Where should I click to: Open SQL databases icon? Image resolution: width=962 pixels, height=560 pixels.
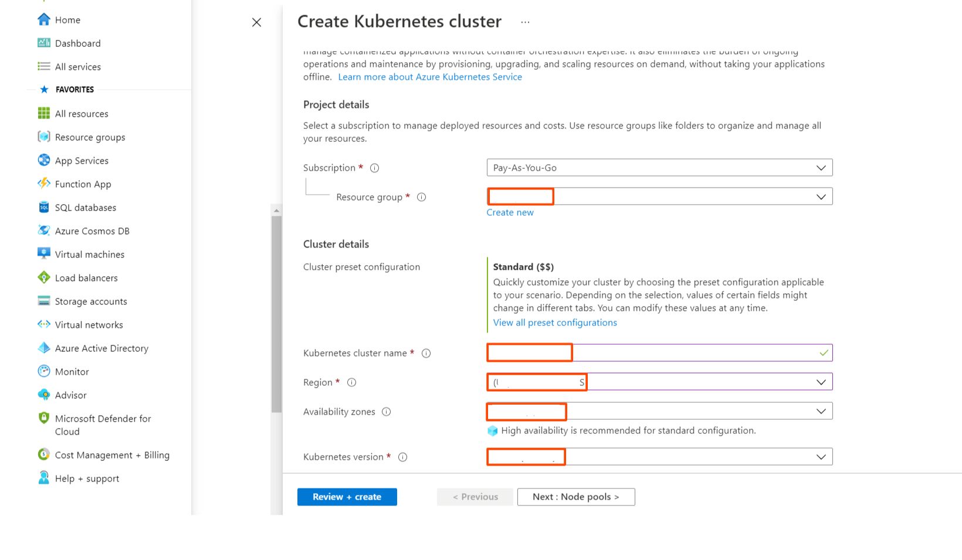click(44, 207)
